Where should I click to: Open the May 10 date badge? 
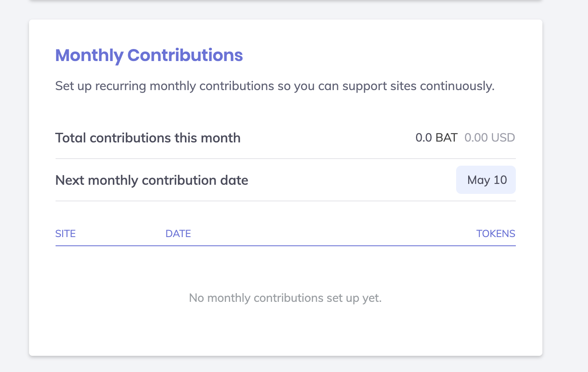[486, 180]
